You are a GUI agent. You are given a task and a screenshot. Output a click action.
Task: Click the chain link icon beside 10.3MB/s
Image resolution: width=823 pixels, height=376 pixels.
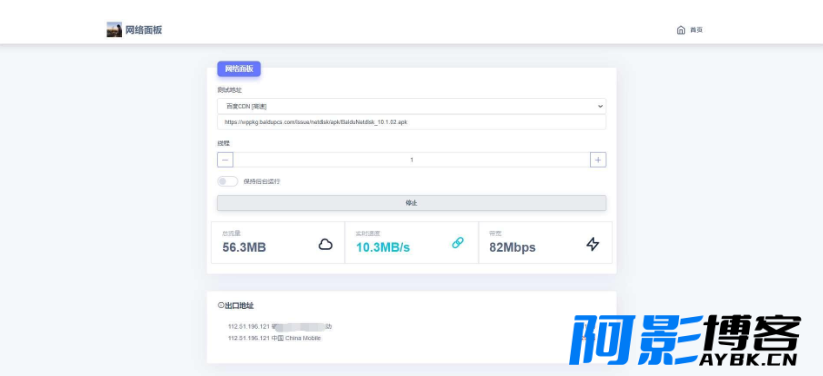tap(458, 243)
